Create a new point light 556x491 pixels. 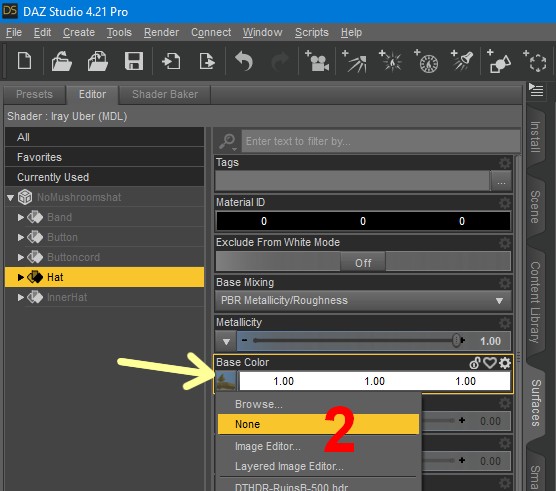[x=390, y=61]
